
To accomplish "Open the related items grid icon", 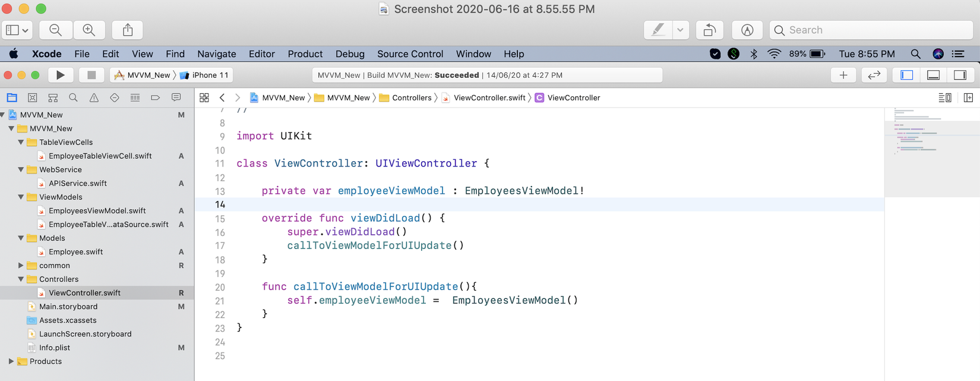I will 204,97.
